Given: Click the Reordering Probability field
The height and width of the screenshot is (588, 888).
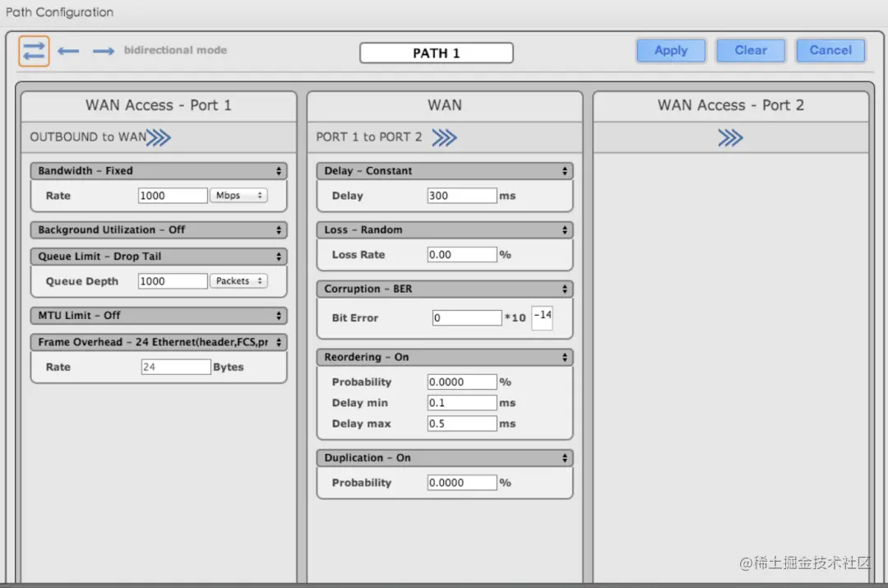Looking at the screenshot, I should click(x=462, y=382).
